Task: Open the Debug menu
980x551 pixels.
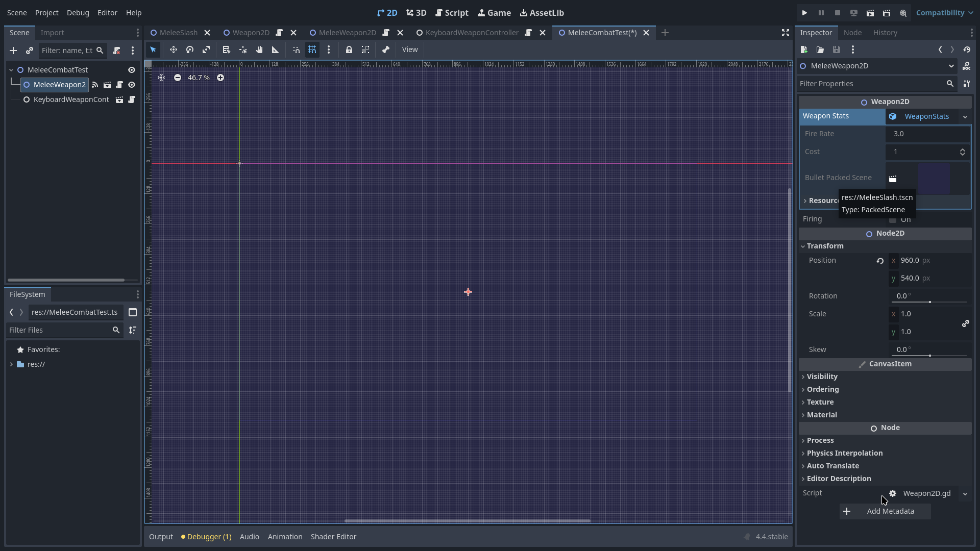Action: pyautogui.click(x=78, y=13)
